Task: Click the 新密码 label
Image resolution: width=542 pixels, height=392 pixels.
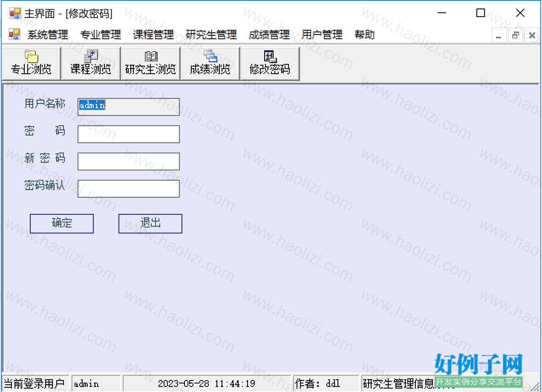Action: [x=45, y=158]
